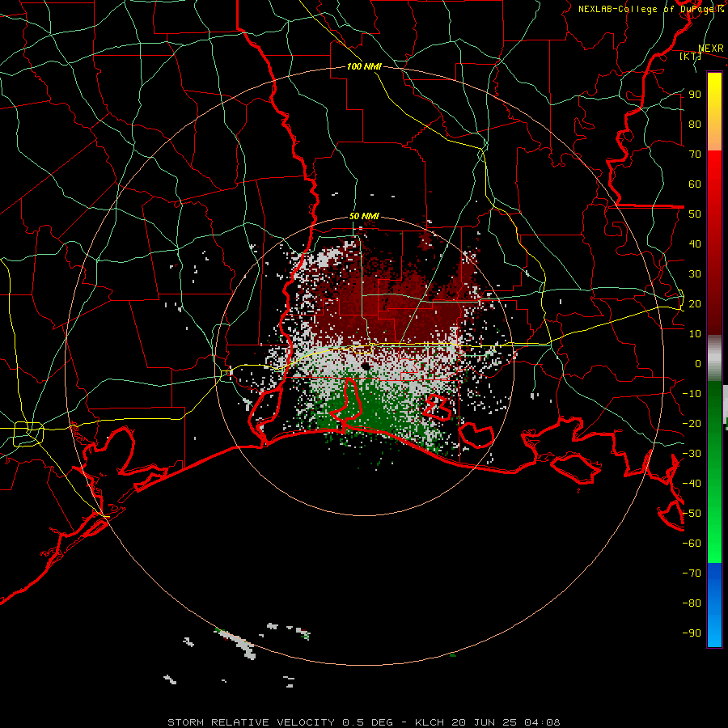
Task: Click the NEXR label at the top right
Action: coord(711,49)
